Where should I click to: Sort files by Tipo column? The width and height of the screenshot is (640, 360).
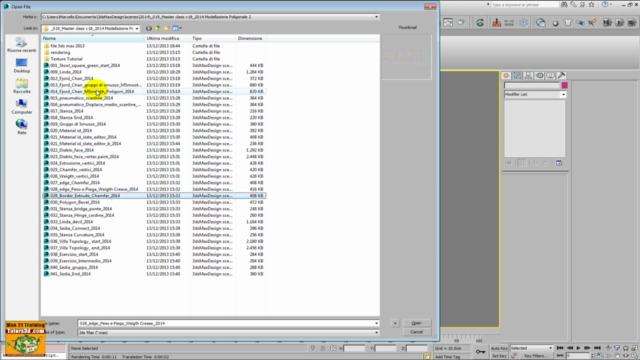tap(213, 38)
